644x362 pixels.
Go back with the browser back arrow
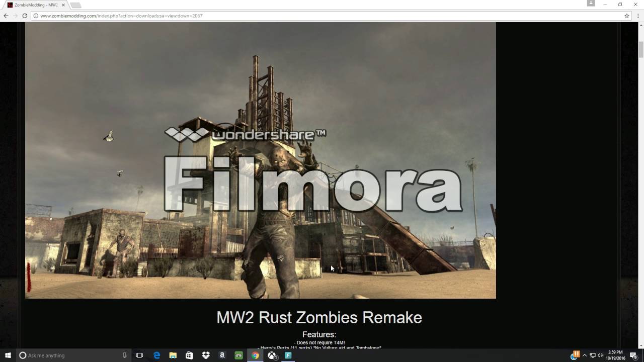(x=6, y=16)
